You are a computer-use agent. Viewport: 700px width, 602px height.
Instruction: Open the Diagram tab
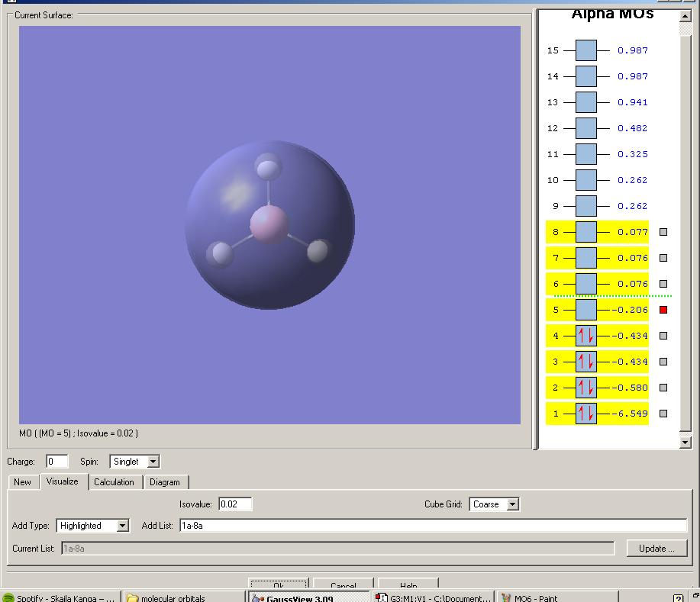165,482
